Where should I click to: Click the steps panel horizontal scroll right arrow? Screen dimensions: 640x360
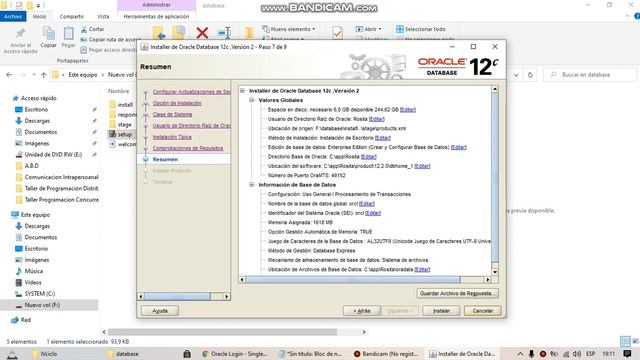tap(227, 296)
